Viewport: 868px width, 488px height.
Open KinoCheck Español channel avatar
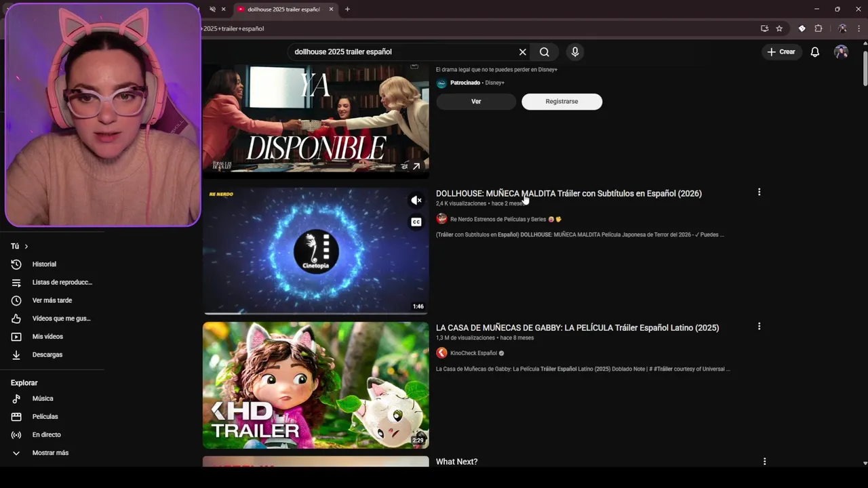point(441,353)
